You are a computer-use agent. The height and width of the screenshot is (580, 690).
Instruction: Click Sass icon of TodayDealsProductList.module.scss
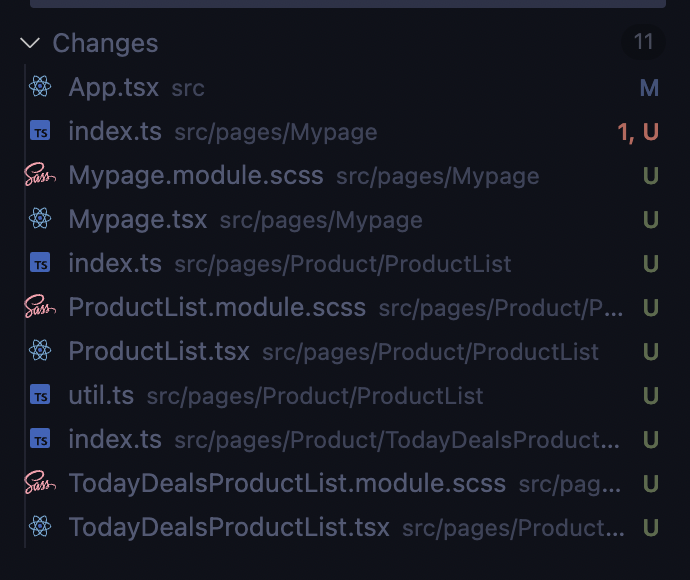point(40,483)
